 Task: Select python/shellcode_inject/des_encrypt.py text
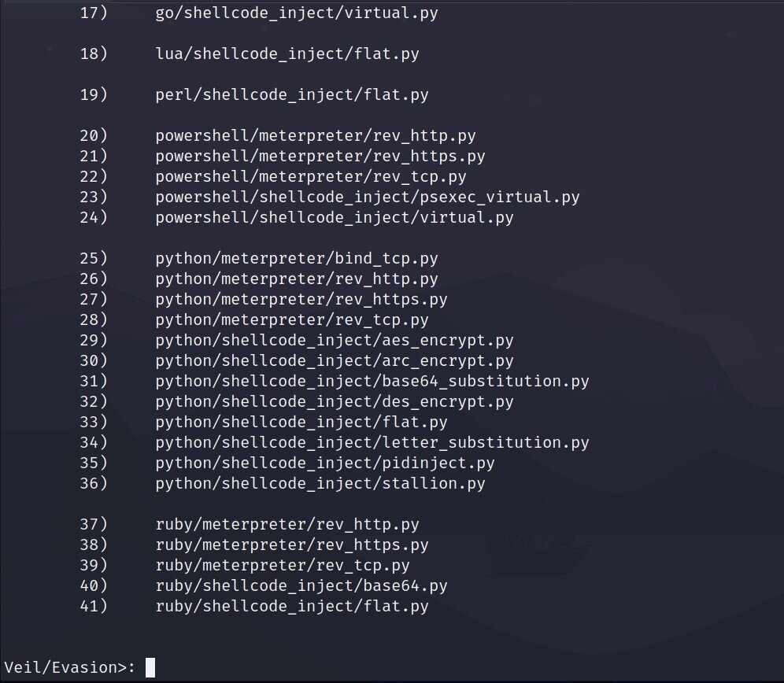pyautogui.click(x=335, y=401)
